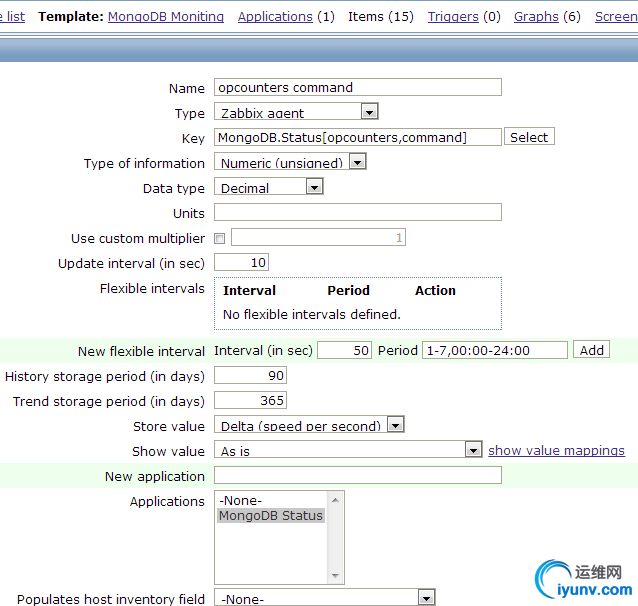Enable the Use custom multiplier checkbox
This screenshot has width=638, height=606.
(x=220, y=238)
